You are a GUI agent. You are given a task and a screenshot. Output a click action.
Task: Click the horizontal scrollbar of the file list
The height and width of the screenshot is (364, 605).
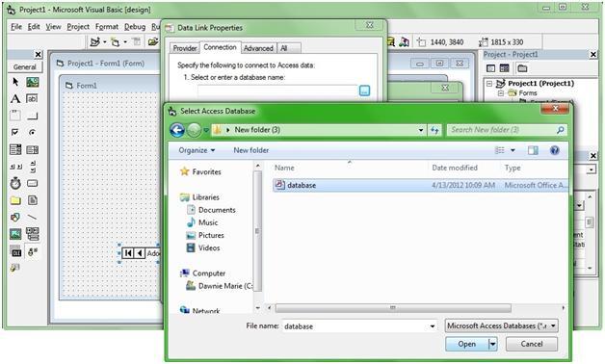pyautogui.click(x=393, y=308)
